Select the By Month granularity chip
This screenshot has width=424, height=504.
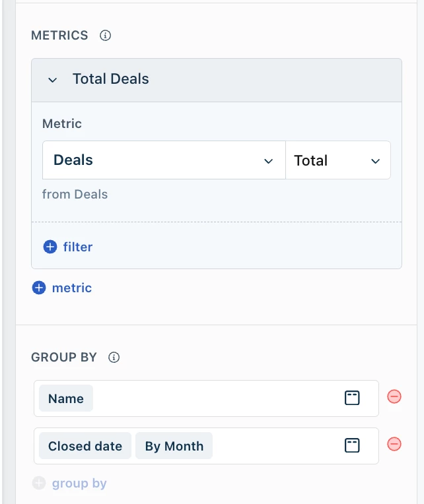pos(174,446)
